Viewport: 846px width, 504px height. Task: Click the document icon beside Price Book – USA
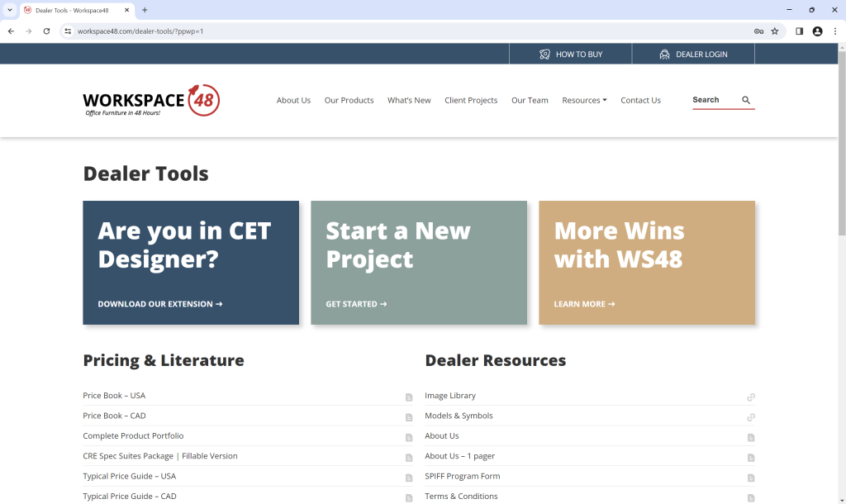[408, 397]
